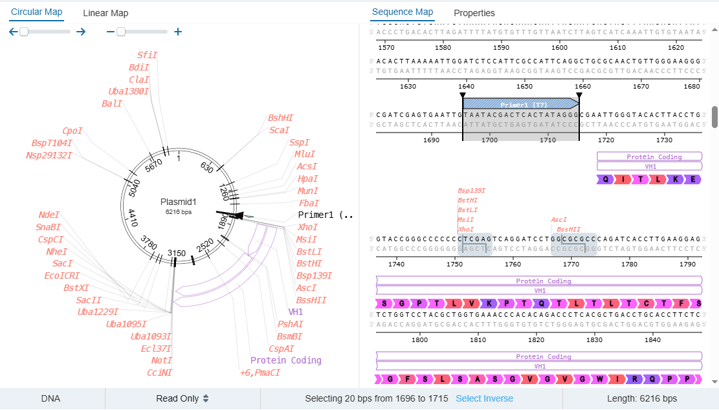This screenshot has width=719, height=410.
Task: Zoom in the circular map with plus icon
Action: tap(178, 32)
